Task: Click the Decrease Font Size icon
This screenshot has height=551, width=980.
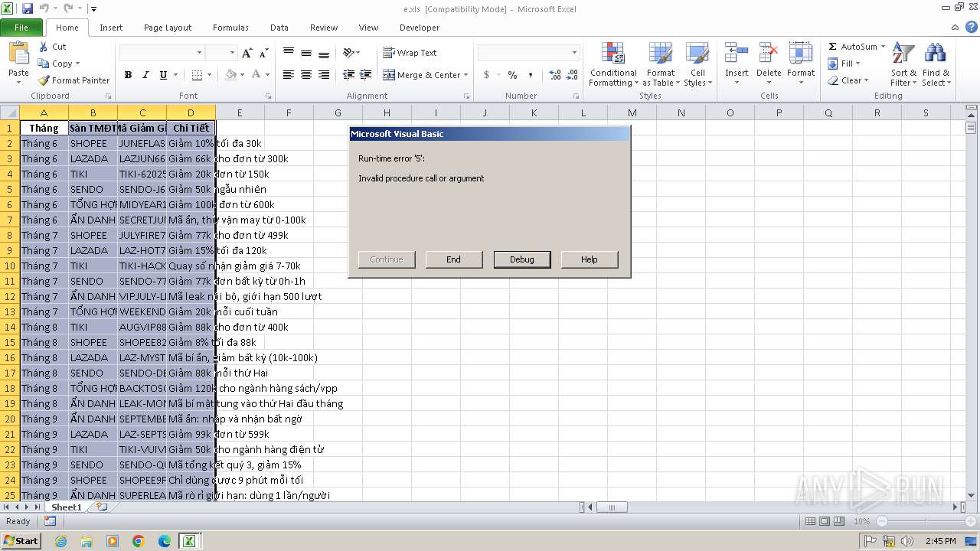Action: (x=263, y=53)
